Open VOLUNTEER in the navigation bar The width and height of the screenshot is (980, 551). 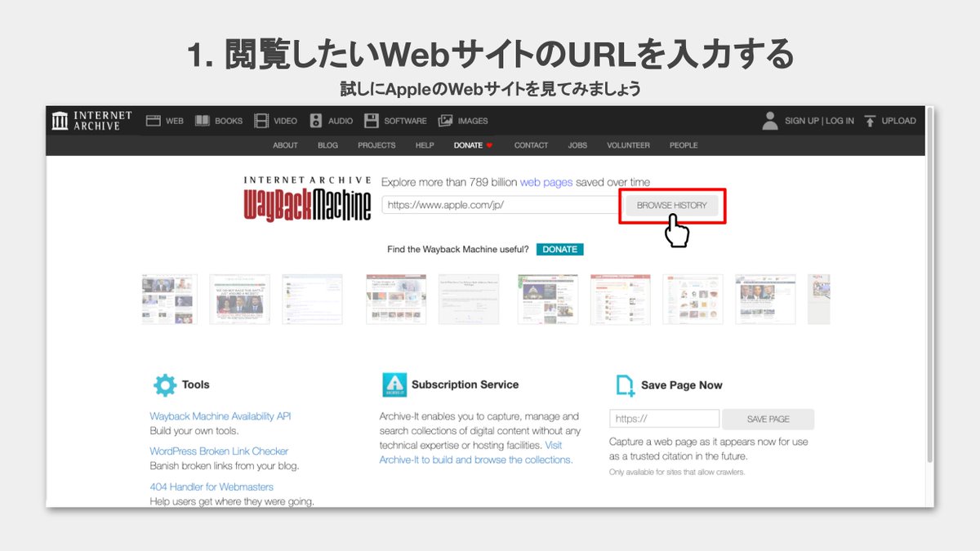(628, 145)
